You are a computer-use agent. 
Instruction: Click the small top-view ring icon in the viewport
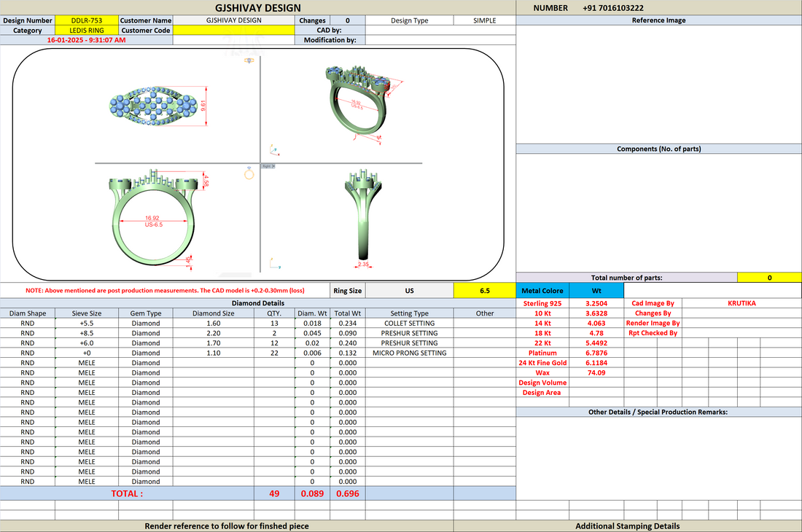click(249, 60)
